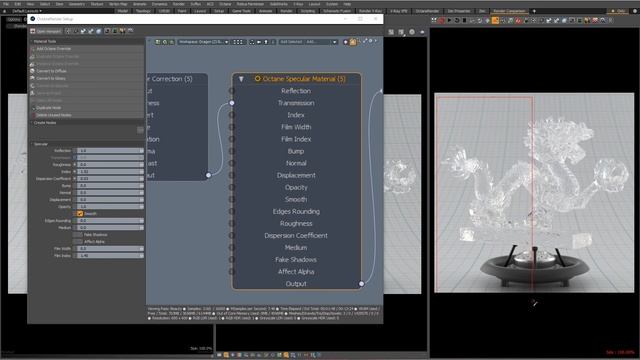Click Delete Unused Nodes button

87,115
